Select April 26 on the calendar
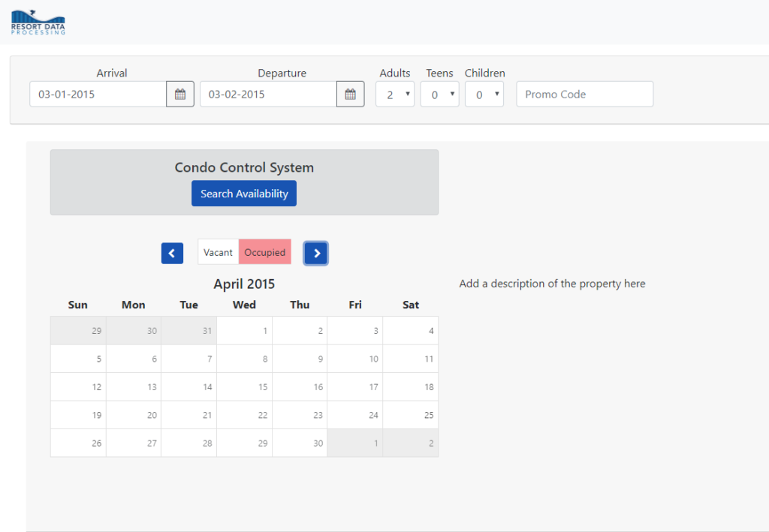The height and width of the screenshot is (532, 769). coord(78,443)
